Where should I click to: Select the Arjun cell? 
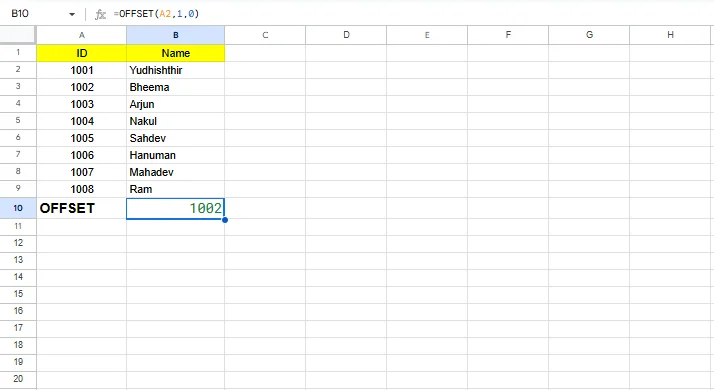click(x=175, y=104)
